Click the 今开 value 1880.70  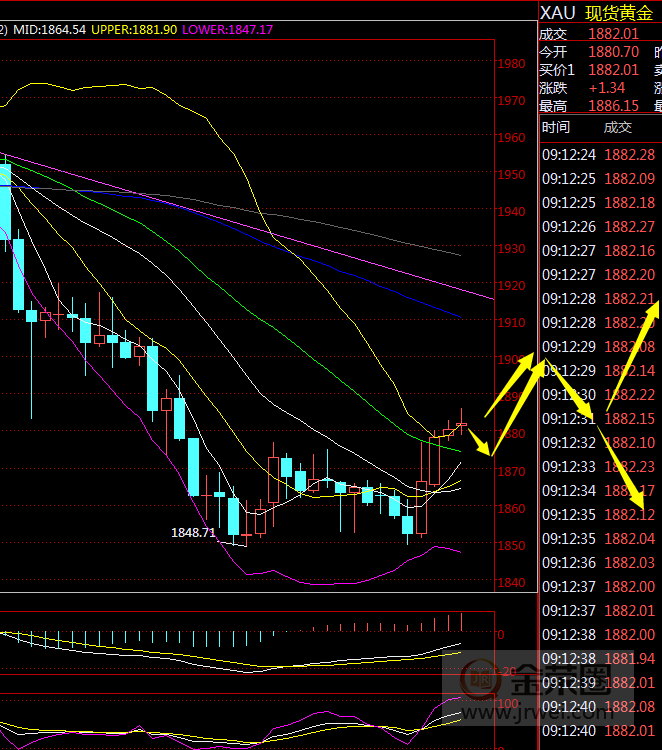(613, 52)
